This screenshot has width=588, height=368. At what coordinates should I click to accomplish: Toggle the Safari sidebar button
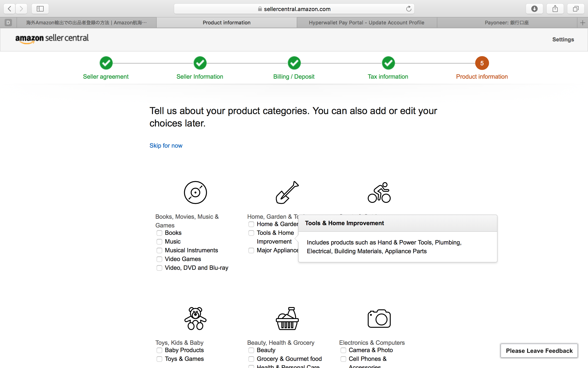[x=40, y=9]
